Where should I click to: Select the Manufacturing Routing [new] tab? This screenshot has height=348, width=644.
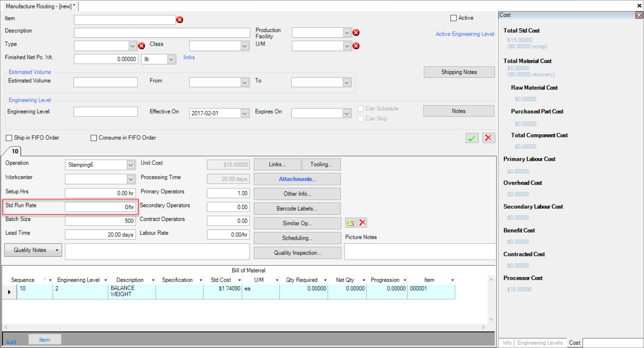(40, 6)
